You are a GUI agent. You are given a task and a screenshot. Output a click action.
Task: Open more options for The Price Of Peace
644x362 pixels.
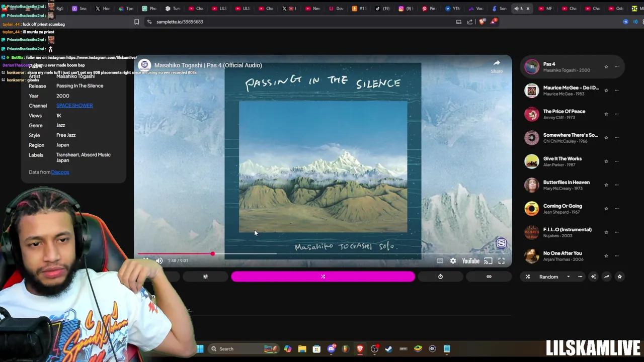(x=616, y=114)
